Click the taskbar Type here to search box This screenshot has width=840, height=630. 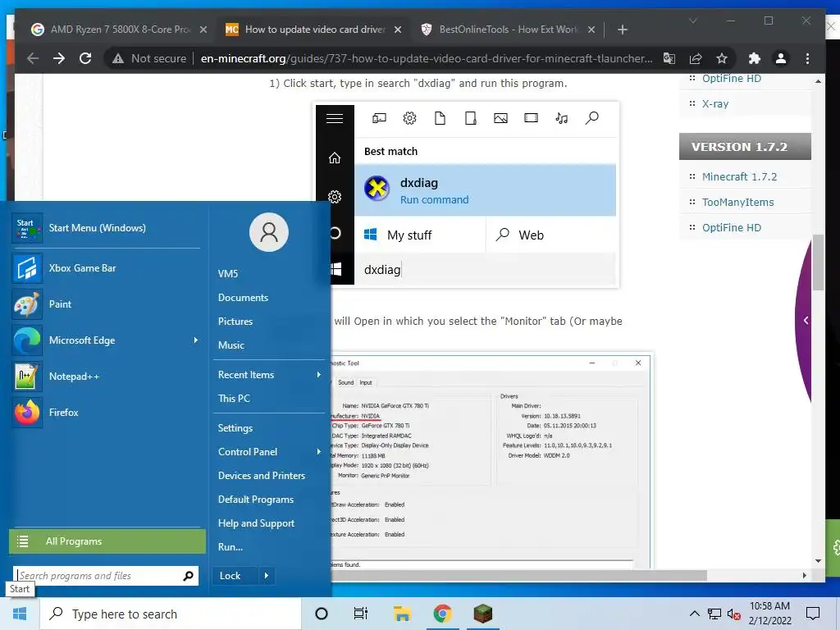(x=171, y=614)
